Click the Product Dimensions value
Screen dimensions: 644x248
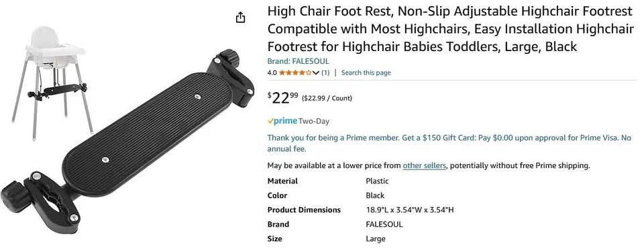coord(409,210)
